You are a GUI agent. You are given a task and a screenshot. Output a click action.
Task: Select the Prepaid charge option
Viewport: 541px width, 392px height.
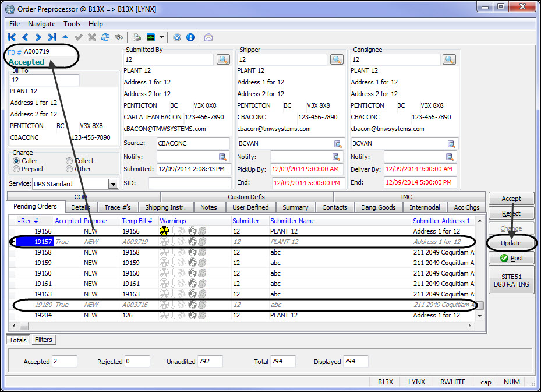click(x=16, y=169)
